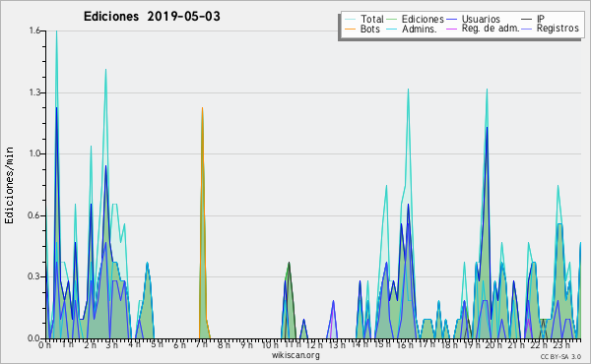Click the CC BY-SA 3.0 license text
Screen dimensions: 591x364
pyautogui.click(x=560, y=357)
